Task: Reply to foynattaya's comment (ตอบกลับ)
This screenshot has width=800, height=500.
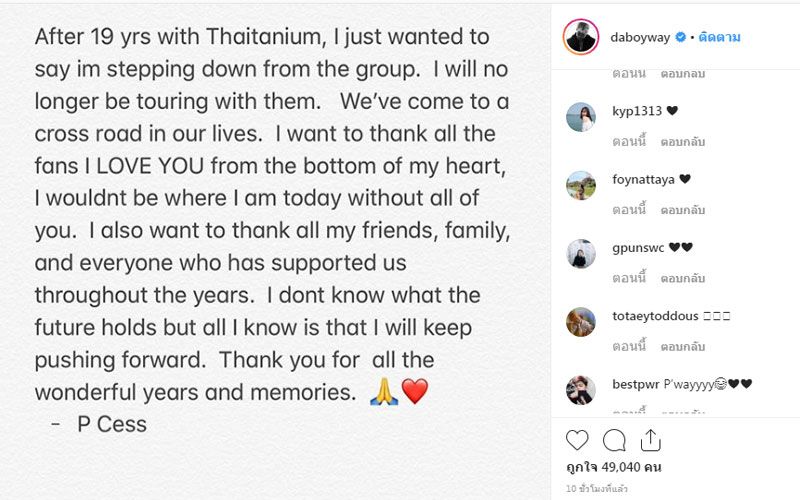Action: (x=683, y=210)
